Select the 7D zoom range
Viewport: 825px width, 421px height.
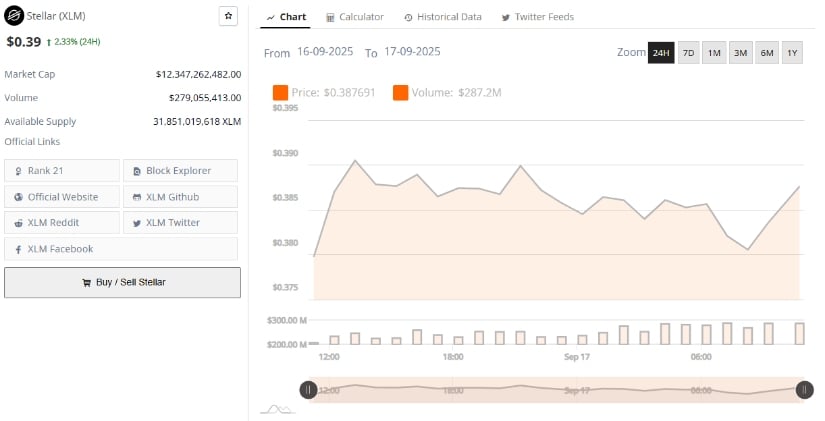(688, 52)
